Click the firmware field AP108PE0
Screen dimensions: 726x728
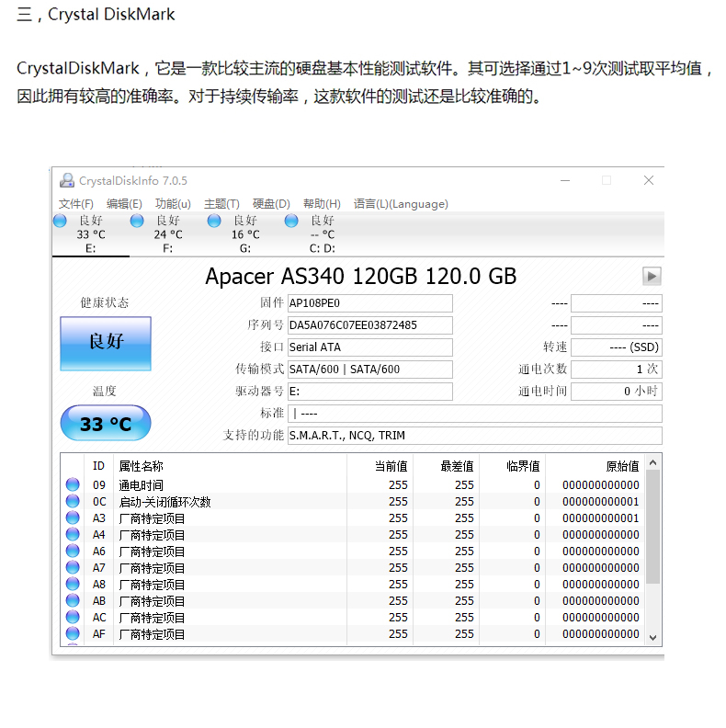[370, 303]
